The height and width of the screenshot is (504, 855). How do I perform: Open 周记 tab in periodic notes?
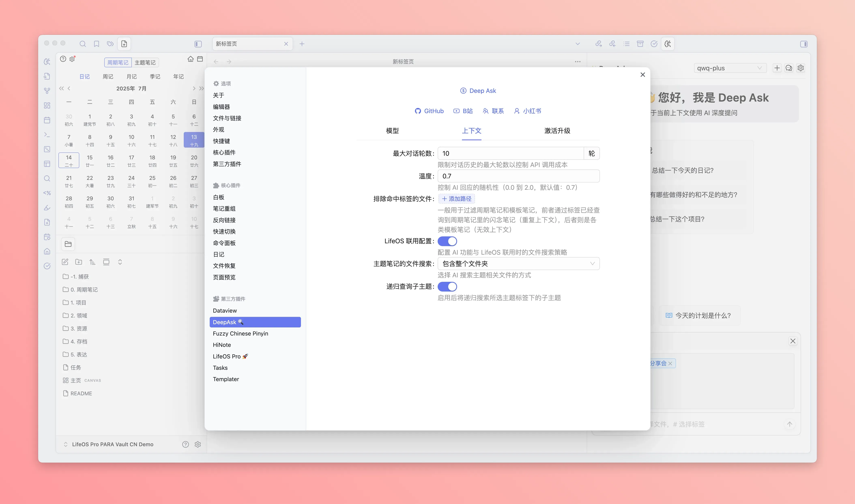point(108,77)
